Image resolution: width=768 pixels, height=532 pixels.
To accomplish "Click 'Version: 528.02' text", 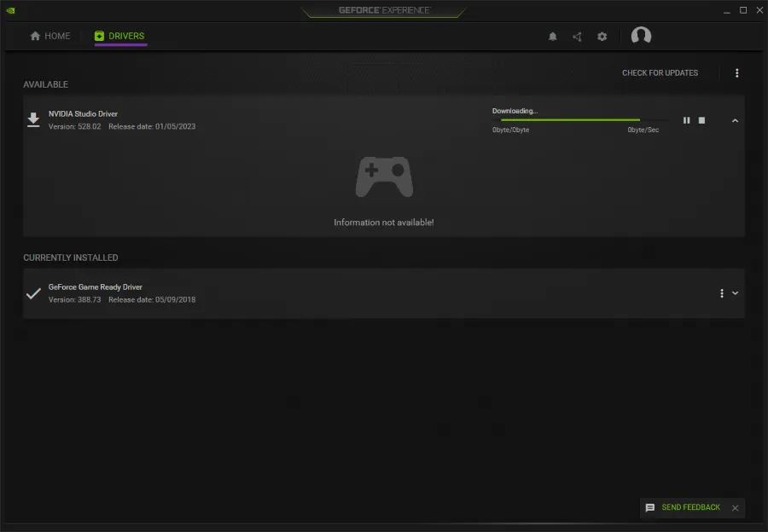I will pos(74,126).
